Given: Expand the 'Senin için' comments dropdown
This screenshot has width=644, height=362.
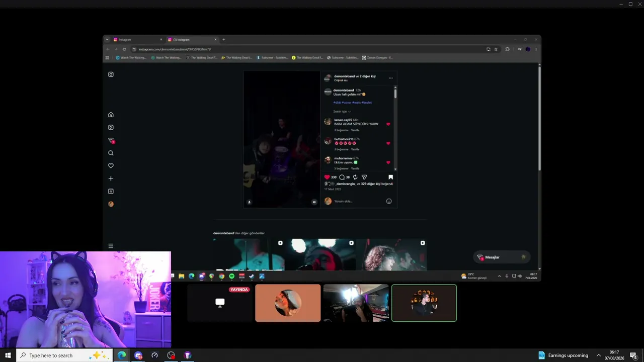Looking at the screenshot, I should click(x=342, y=112).
